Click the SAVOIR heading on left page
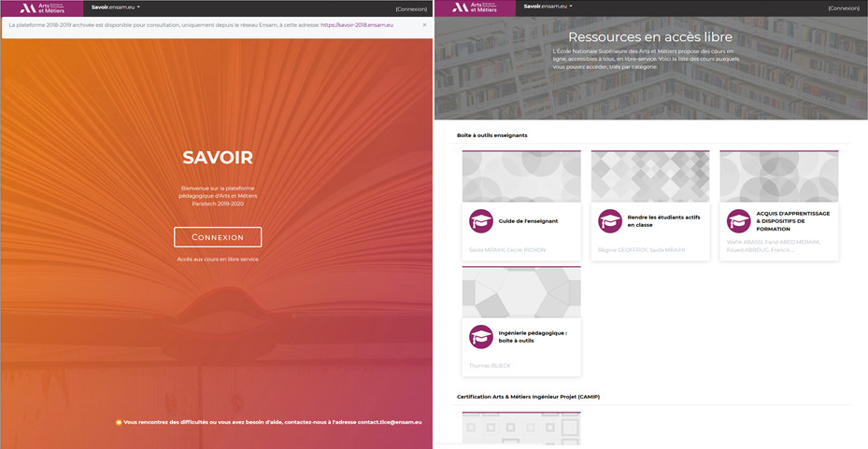This screenshot has width=868, height=449. click(218, 158)
